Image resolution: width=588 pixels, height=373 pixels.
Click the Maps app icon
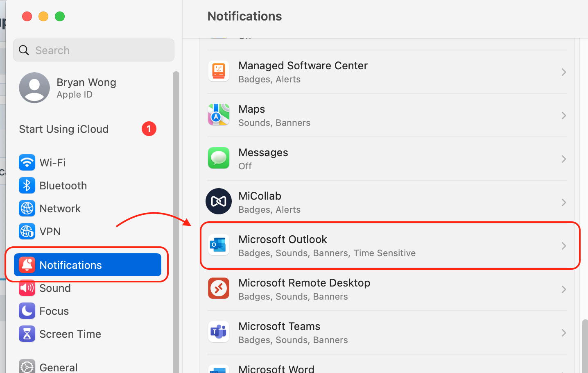[219, 115]
